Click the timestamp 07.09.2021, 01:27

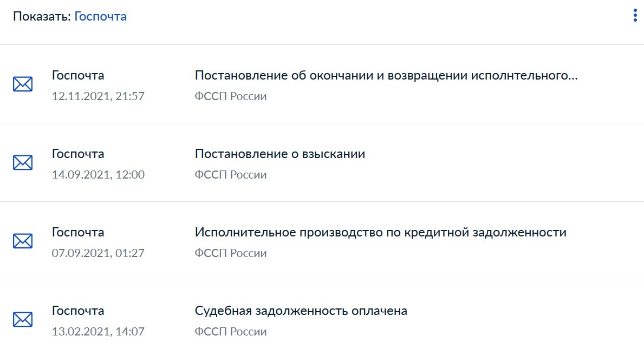click(98, 253)
